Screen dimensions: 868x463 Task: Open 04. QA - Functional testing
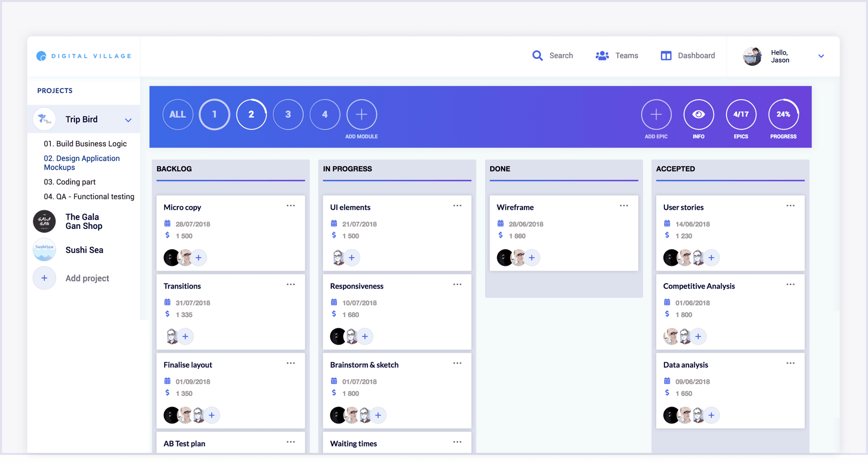pyautogui.click(x=89, y=197)
